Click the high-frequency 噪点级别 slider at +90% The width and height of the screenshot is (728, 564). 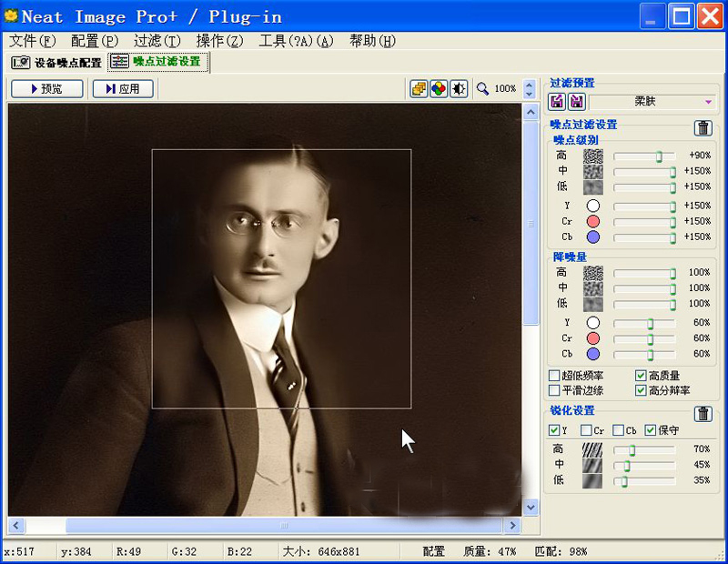click(x=659, y=156)
